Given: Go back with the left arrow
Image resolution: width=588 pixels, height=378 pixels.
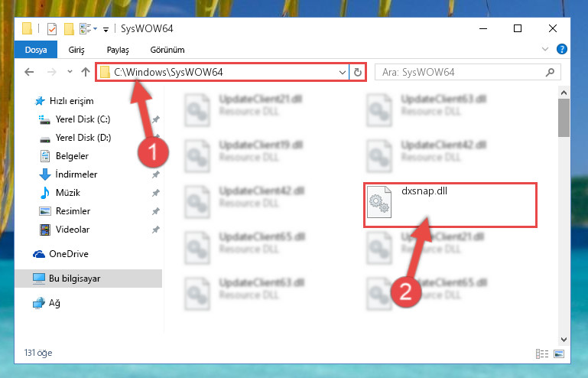Looking at the screenshot, I should pos(29,72).
